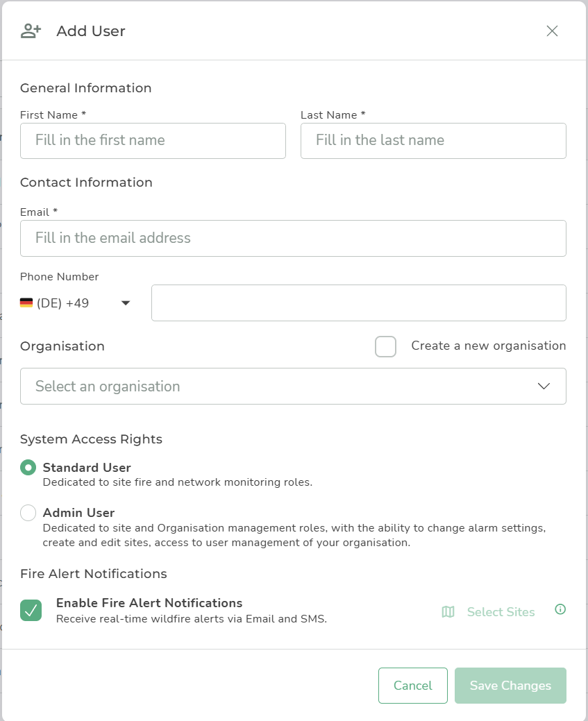Screen dimensions: 588x721
Task: Close the Add User dialog
Action: [552, 31]
